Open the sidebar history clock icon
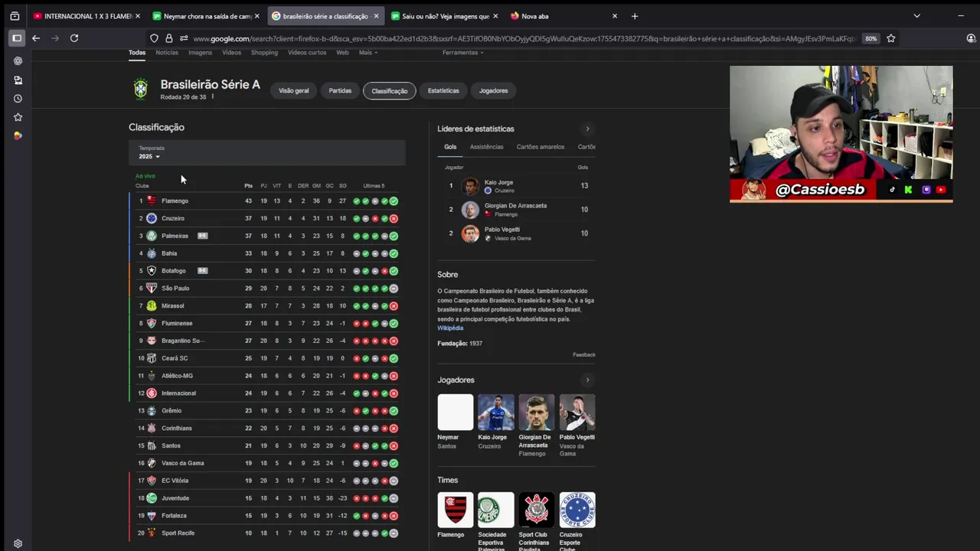The image size is (980, 551). pyautogui.click(x=18, y=99)
